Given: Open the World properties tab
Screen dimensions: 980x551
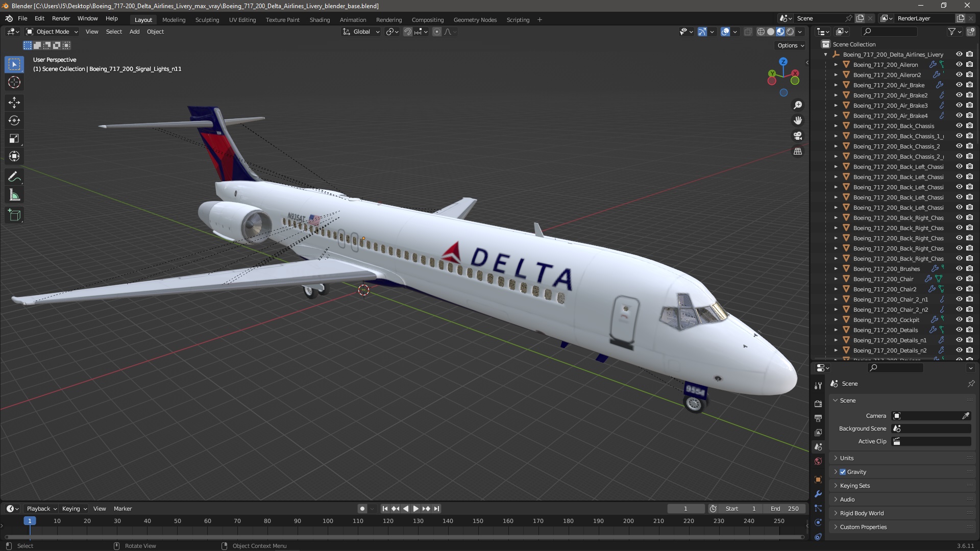Looking at the screenshot, I should 818,461.
